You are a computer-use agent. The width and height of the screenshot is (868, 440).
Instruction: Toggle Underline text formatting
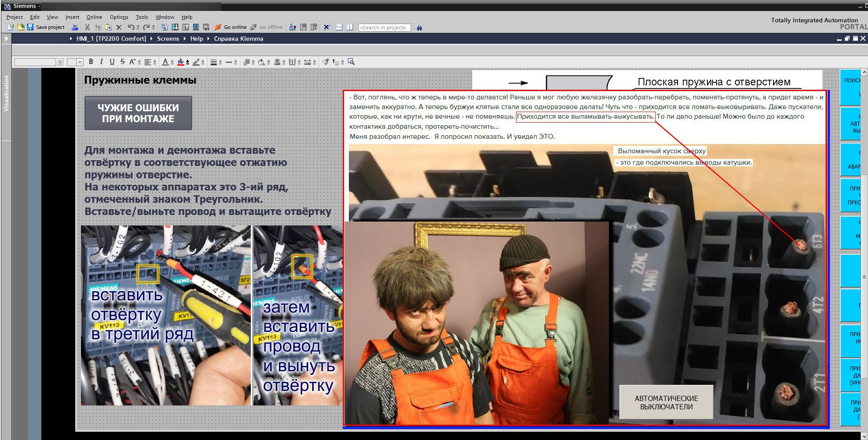[112, 62]
